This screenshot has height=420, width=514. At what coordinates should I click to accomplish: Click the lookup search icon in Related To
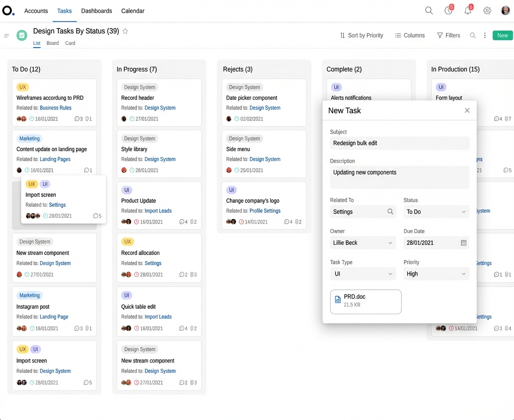coord(390,212)
